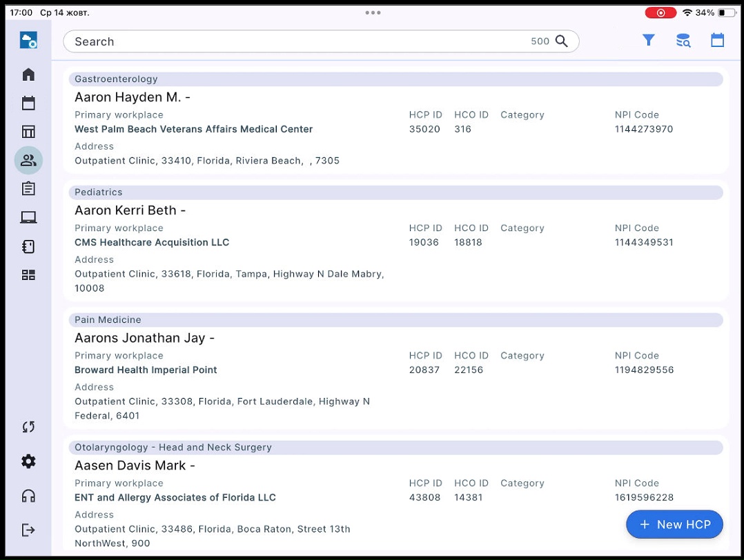744x560 pixels.
Task: Click NPI Code value 1144273970
Action: pos(644,129)
